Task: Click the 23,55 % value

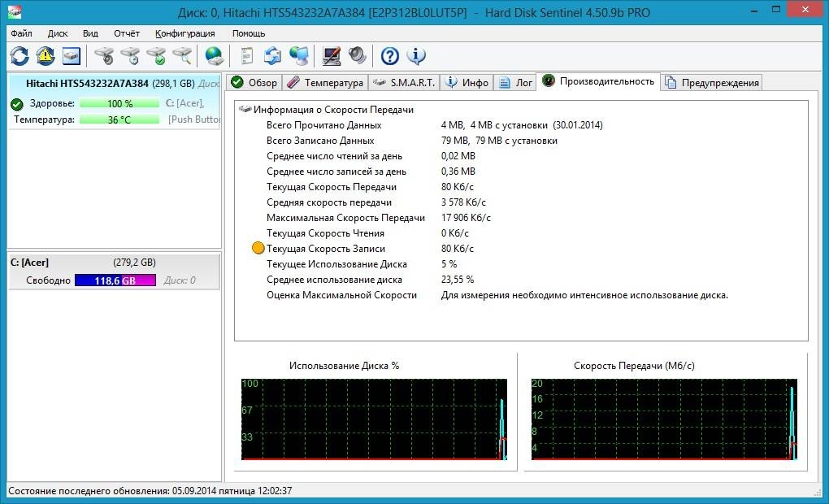Action: point(458,280)
